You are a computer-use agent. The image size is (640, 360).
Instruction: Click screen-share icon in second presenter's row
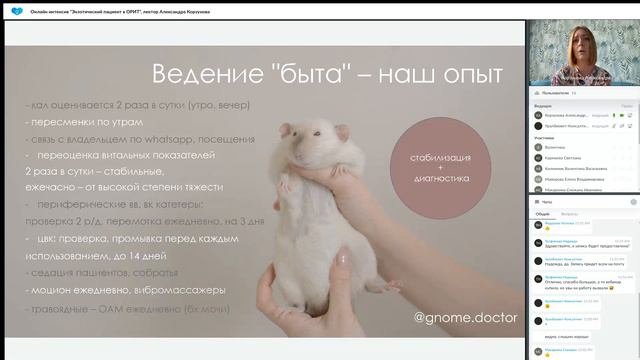point(630,126)
